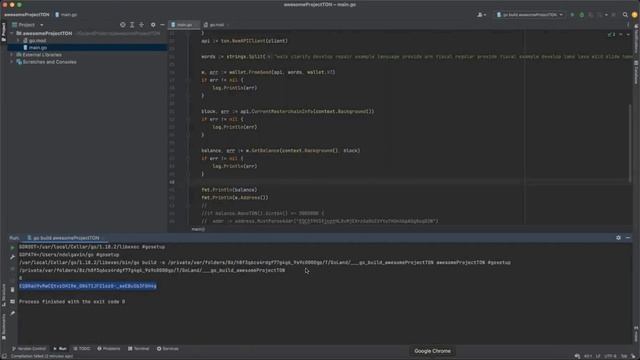Click the collapse all icon in Project panel

[141, 25]
